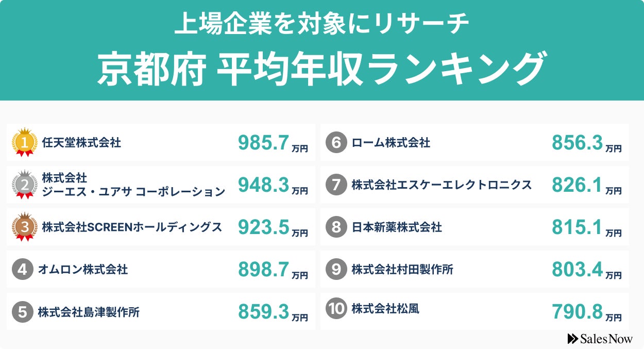Viewport: 644px width, 349px height.
Task: Select the ローム株式会社 entry
Action: tap(391, 143)
